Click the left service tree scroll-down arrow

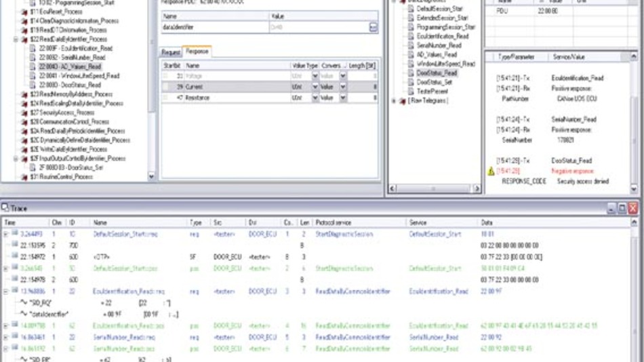[x=151, y=177]
